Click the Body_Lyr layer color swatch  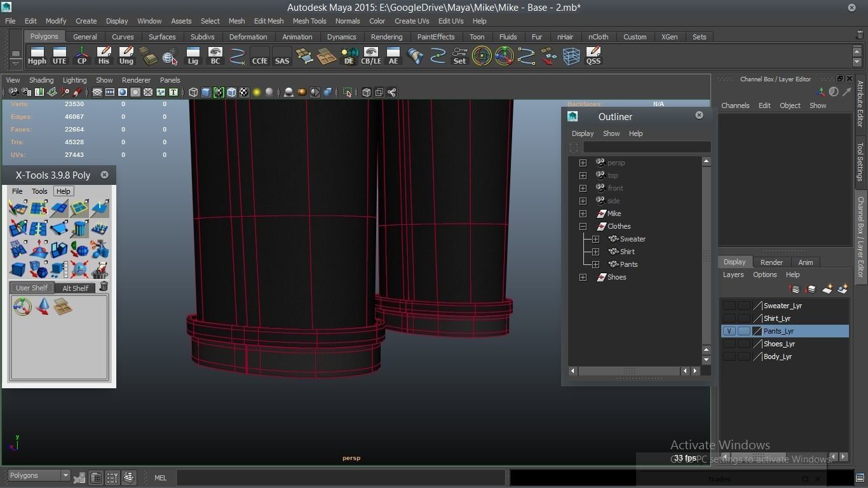(757, 356)
